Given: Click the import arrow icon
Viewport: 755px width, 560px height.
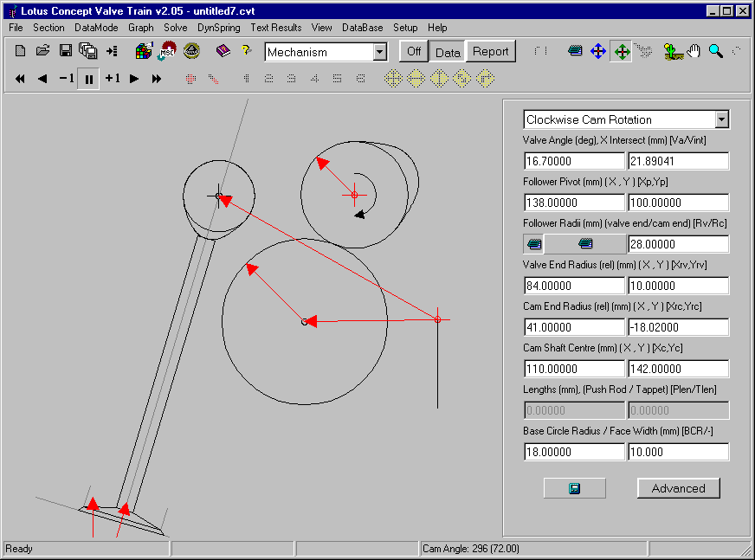Looking at the screenshot, I should [113, 51].
